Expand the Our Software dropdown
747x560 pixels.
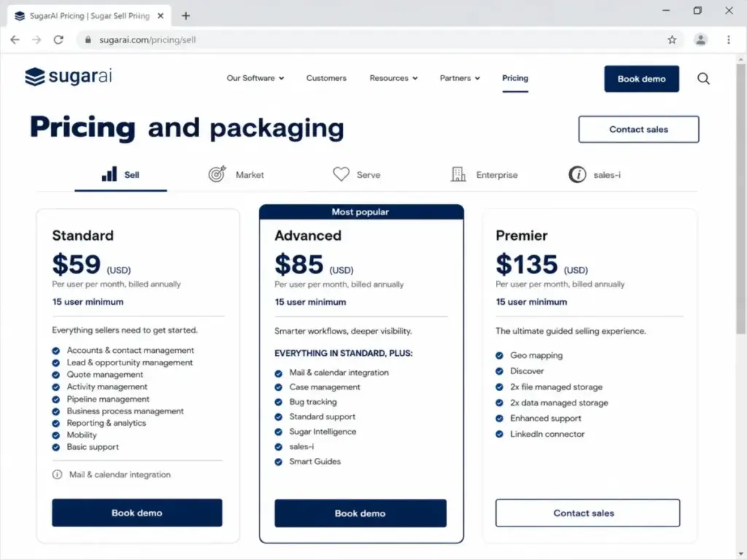[x=255, y=78]
